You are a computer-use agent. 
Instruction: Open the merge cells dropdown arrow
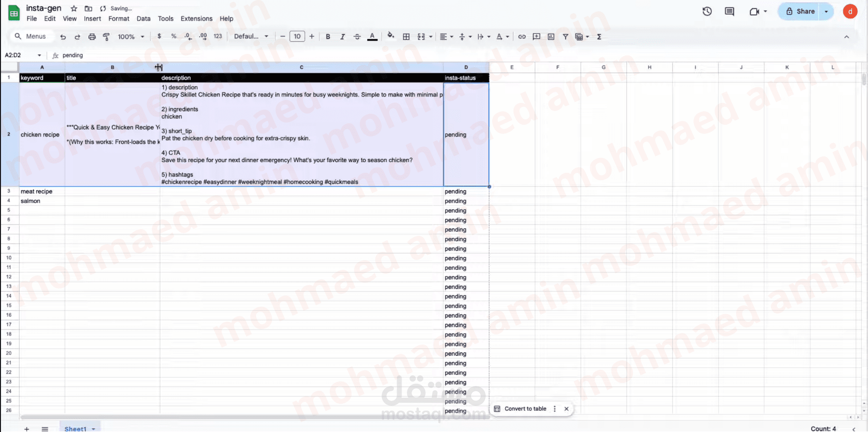[431, 37]
